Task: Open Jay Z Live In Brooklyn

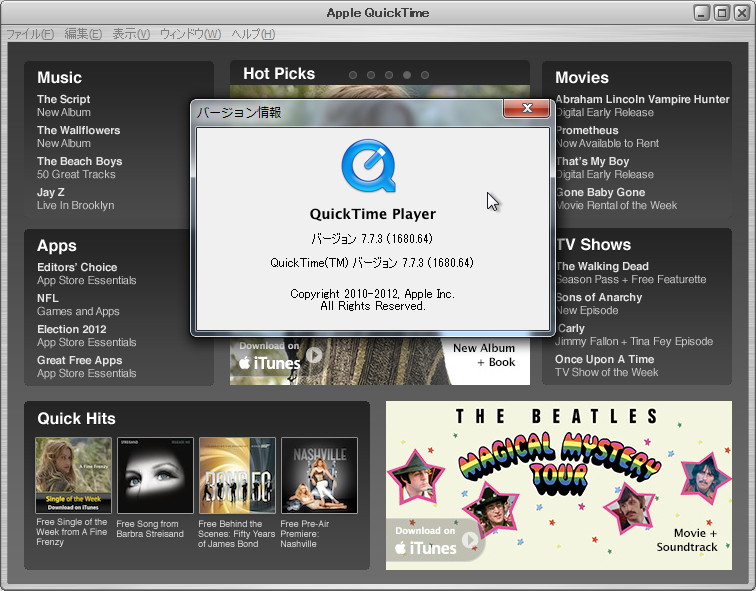Action: tap(76, 199)
